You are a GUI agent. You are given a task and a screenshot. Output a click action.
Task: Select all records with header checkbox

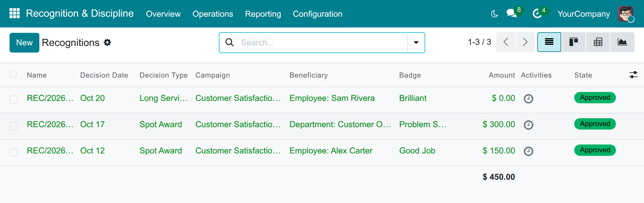(13, 74)
